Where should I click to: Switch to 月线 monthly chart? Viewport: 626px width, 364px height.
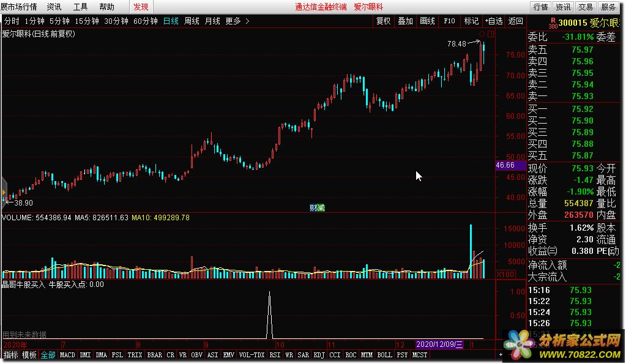click(x=212, y=21)
